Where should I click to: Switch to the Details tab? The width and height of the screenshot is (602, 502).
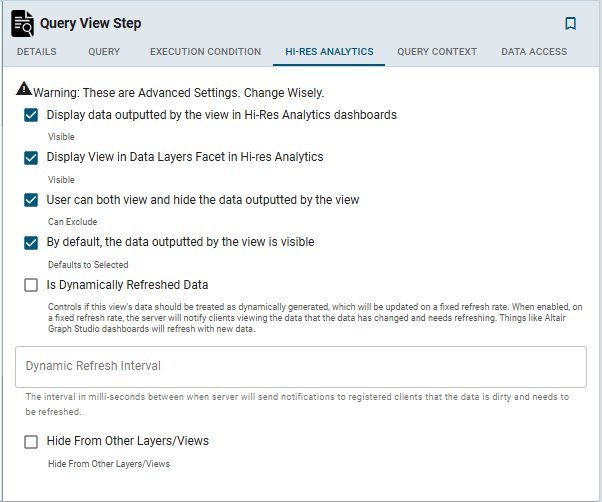[x=37, y=52]
